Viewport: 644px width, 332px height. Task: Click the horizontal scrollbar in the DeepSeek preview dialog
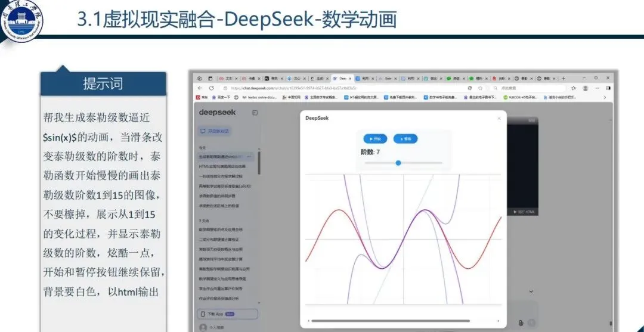tap(390, 321)
